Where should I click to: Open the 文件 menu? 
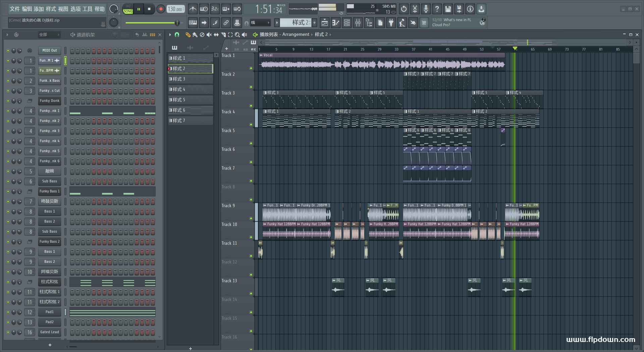tap(14, 9)
